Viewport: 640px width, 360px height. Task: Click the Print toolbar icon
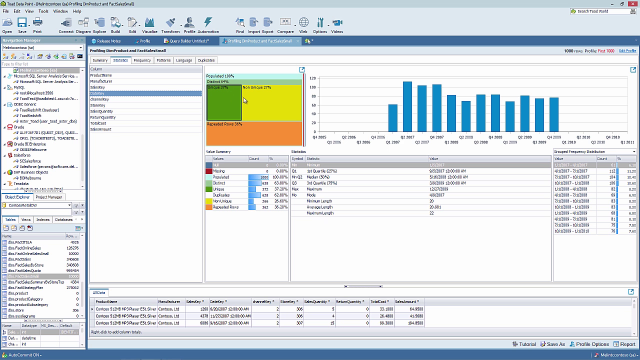click(x=37, y=25)
